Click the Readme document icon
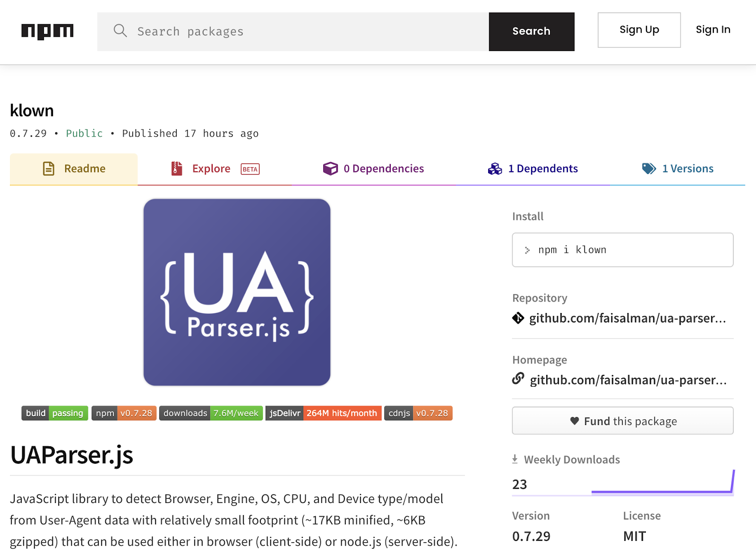This screenshot has height=555, width=756. coord(49,169)
